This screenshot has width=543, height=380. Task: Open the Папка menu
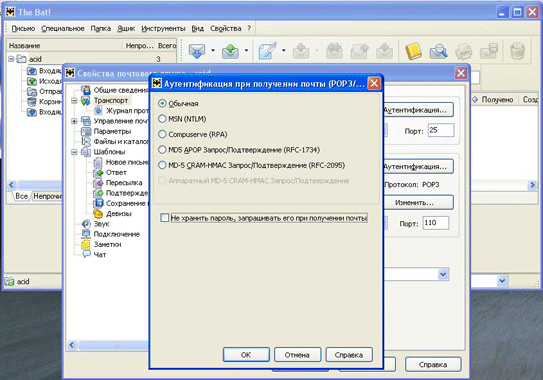click(101, 29)
